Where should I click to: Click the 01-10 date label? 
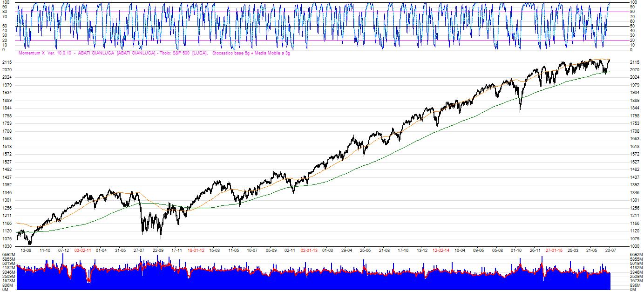point(516,250)
